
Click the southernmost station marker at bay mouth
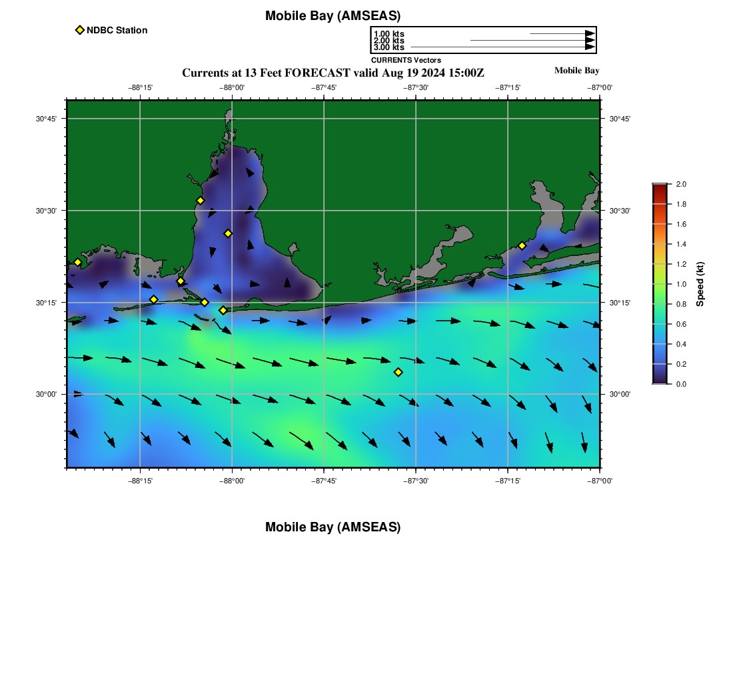[223, 310]
